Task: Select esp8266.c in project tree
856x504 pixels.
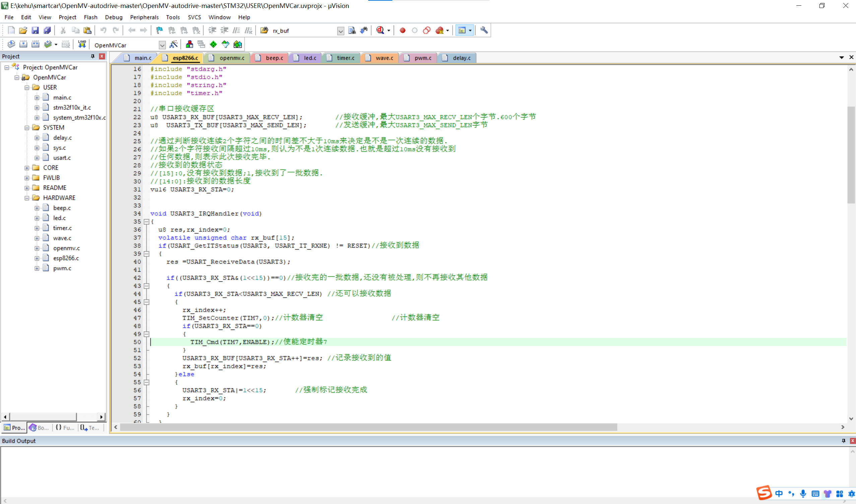Action: (66, 258)
